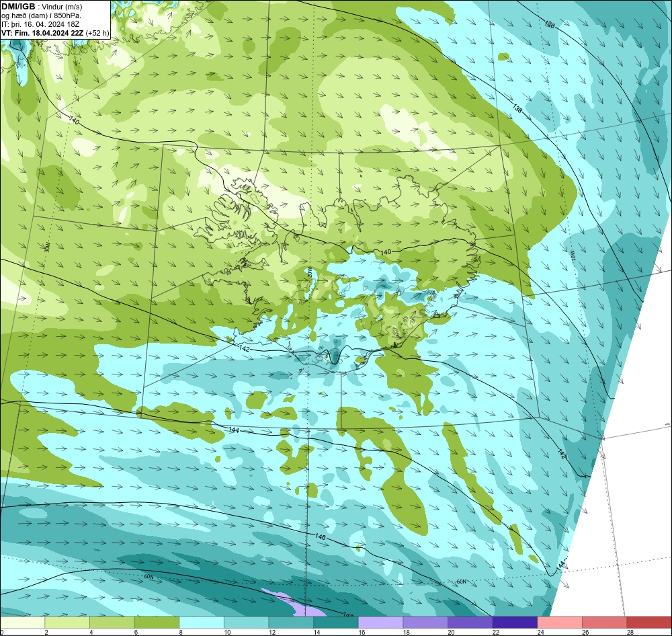Click the legend tick label '28'
The height and width of the screenshot is (636, 672).
click(630, 632)
